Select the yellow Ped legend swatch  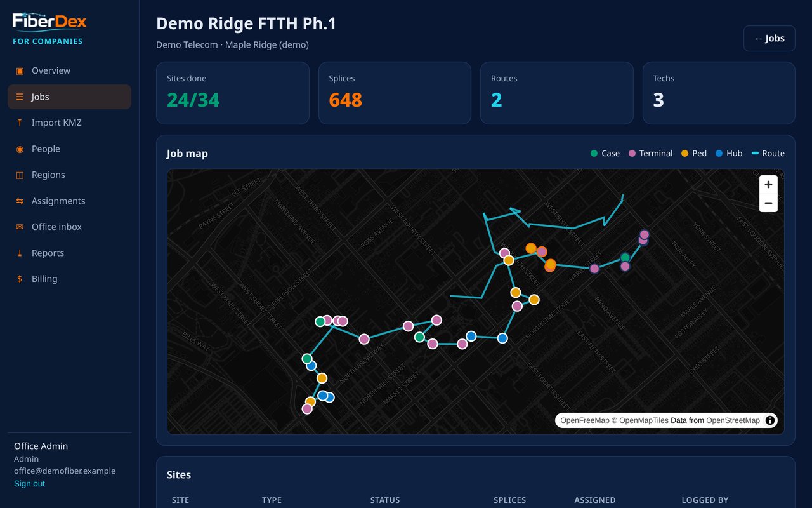tap(684, 154)
